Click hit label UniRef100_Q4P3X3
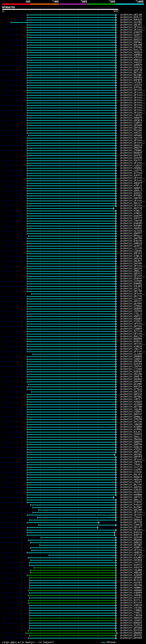Image resolution: width=146 pixels, height=644 pixels. (131, 497)
